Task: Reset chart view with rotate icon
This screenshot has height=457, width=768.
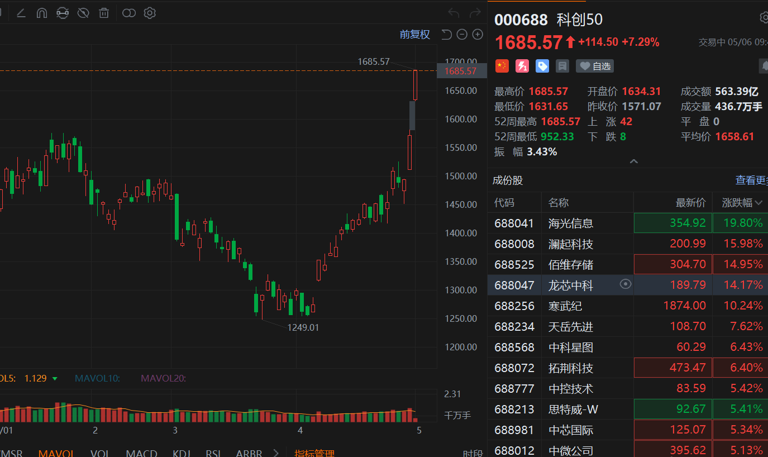Action: (x=446, y=34)
